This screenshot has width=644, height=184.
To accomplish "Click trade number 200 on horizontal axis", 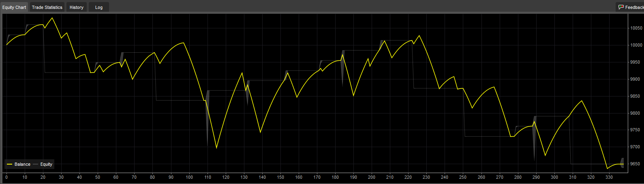I will [x=372, y=177].
